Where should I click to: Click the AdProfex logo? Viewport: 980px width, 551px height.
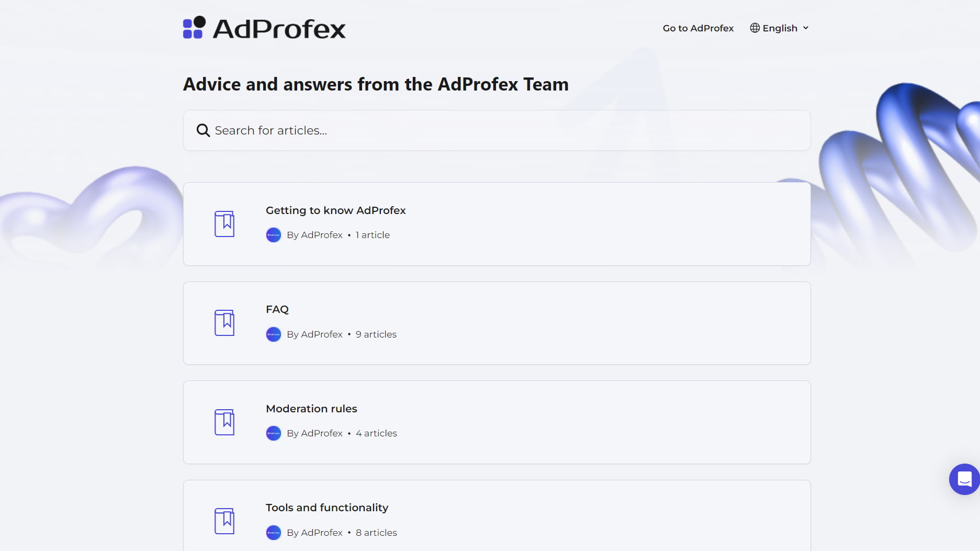point(264,28)
